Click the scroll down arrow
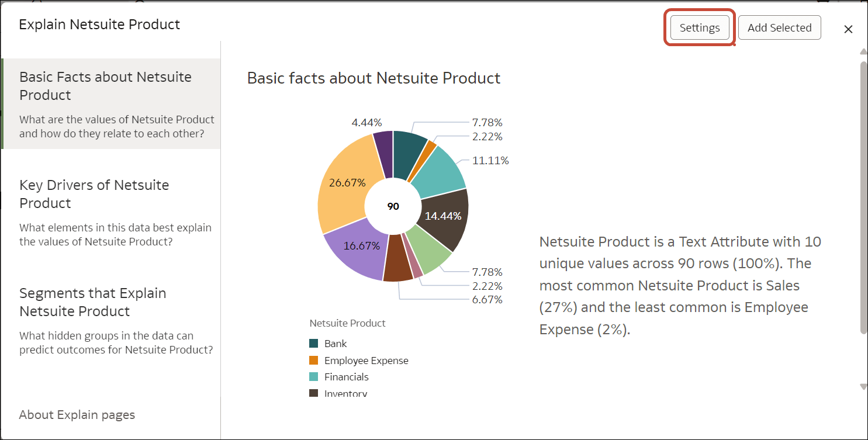 click(x=863, y=386)
